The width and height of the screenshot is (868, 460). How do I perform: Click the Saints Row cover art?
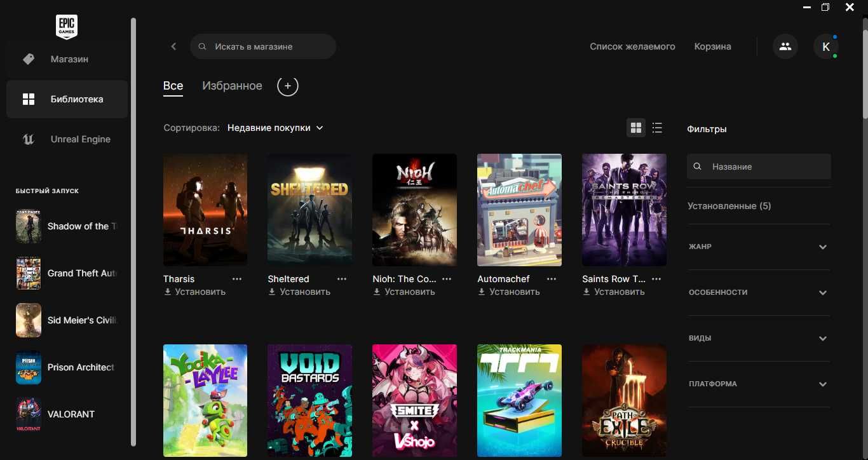(x=624, y=210)
